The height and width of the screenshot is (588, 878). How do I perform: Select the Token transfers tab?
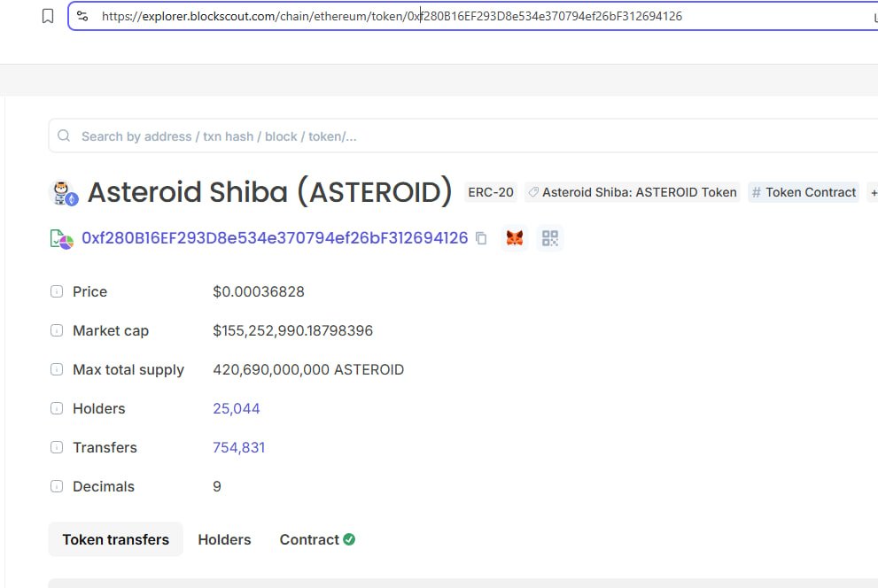click(x=116, y=539)
